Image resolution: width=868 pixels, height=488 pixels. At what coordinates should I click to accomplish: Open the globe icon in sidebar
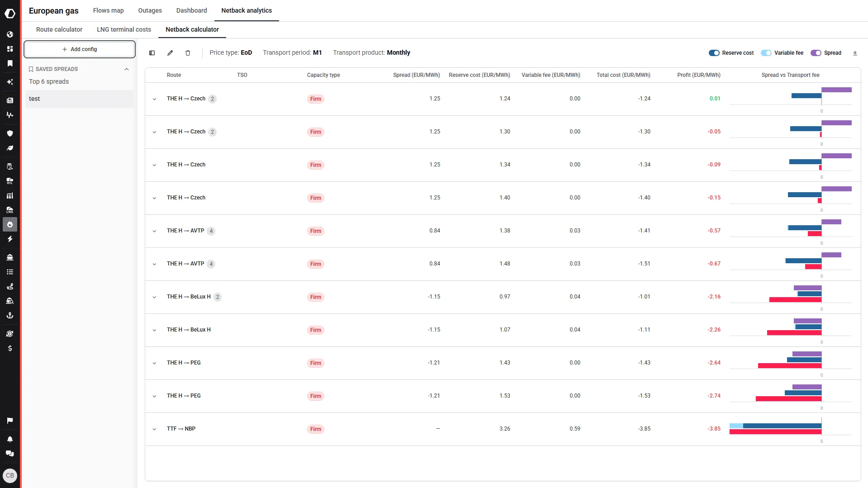[10, 34]
